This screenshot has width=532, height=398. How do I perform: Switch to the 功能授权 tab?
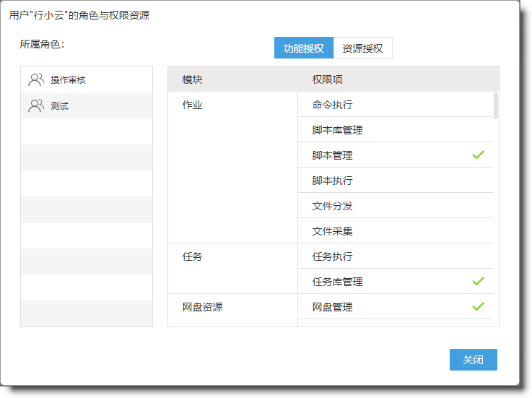pyautogui.click(x=303, y=48)
